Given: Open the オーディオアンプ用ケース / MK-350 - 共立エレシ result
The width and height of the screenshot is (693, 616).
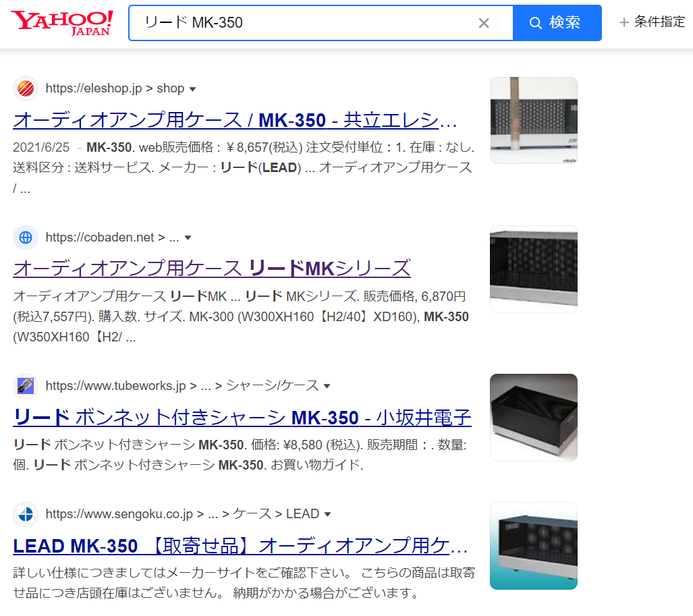Looking at the screenshot, I should click(x=235, y=120).
